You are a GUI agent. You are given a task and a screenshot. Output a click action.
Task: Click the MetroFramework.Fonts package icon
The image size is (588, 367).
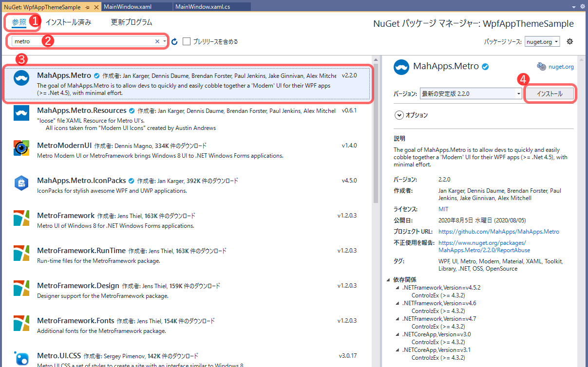21,323
